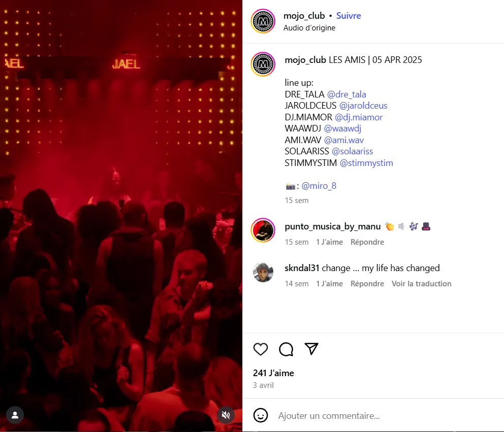The height and width of the screenshot is (432, 504).
Task: Translate skndal31's comment via Voir la traduction
Action: coord(421,284)
